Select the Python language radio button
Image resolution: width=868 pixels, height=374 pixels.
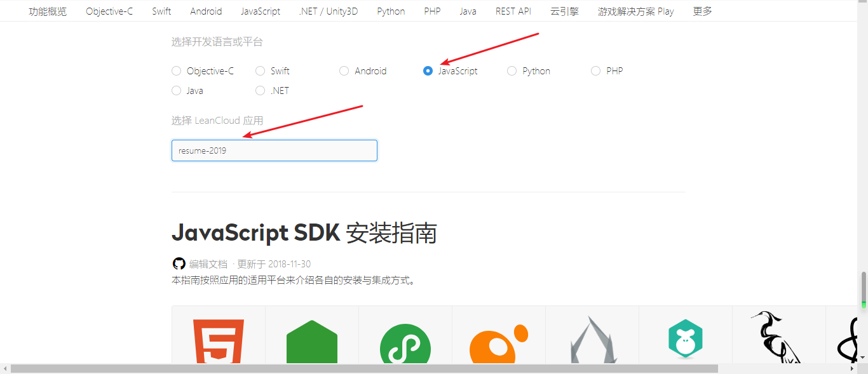512,70
